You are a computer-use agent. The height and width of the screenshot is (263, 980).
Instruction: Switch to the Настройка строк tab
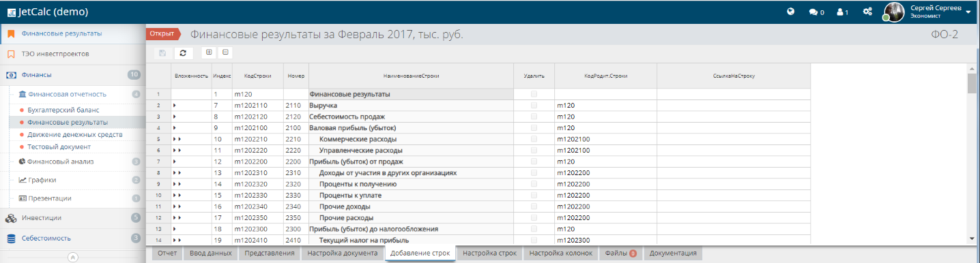(489, 253)
